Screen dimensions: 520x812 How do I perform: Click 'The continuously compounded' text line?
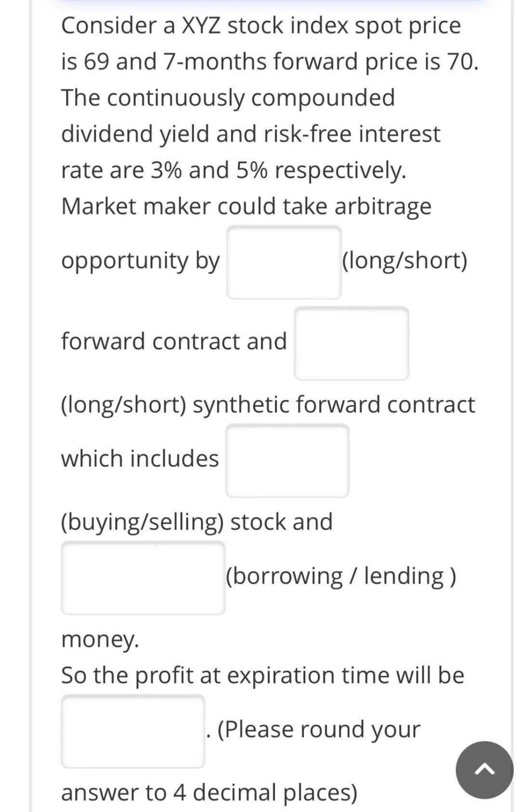(x=228, y=98)
